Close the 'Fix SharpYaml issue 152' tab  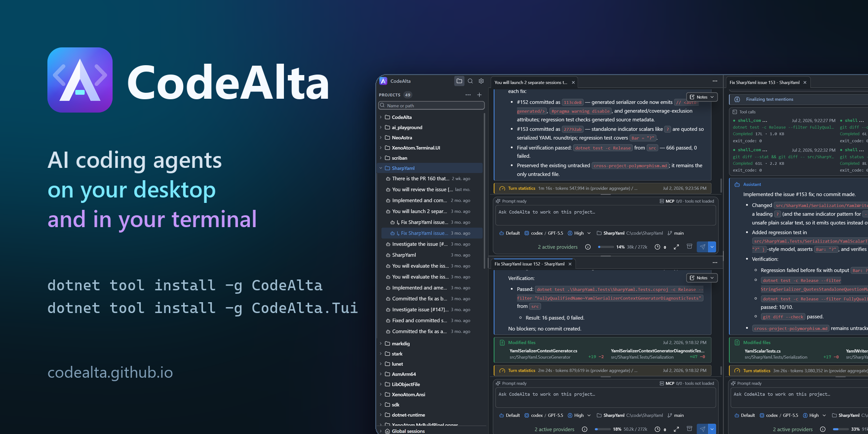point(570,264)
